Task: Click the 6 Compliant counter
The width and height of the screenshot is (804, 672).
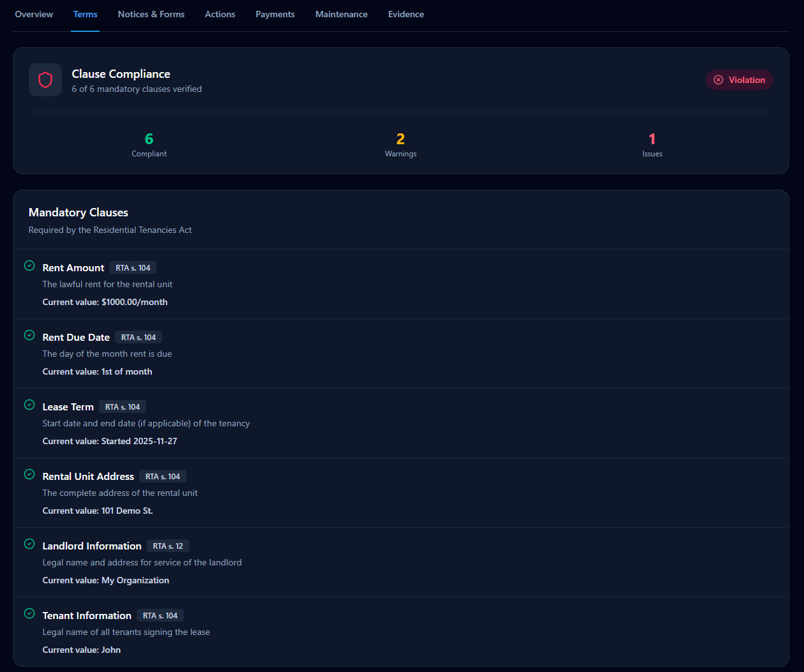Action: 149,145
